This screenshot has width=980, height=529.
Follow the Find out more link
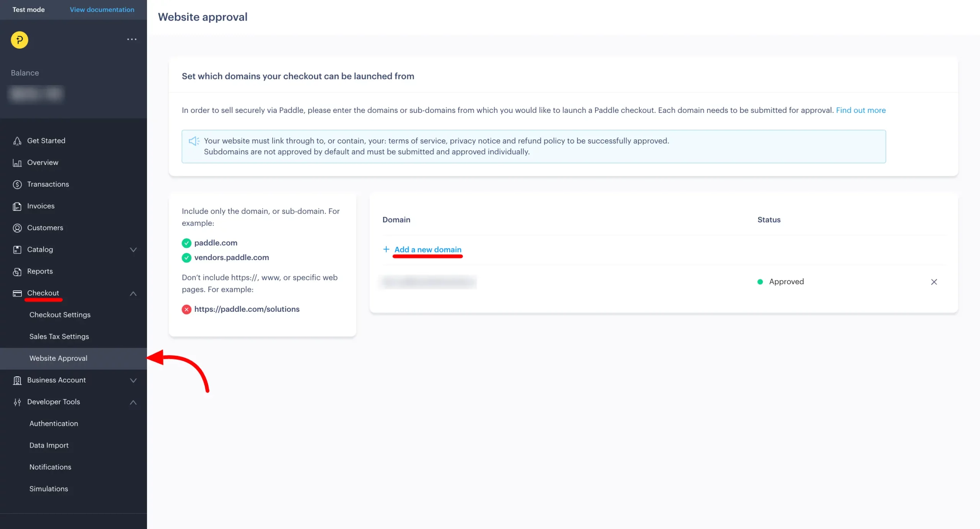pos(861,110)
